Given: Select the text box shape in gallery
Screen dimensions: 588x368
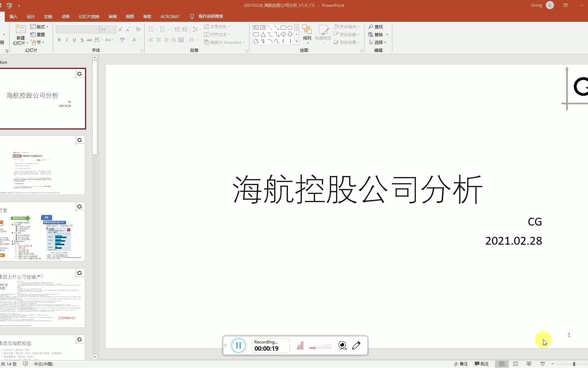Looking at the screenshot, I should point(256,28).
